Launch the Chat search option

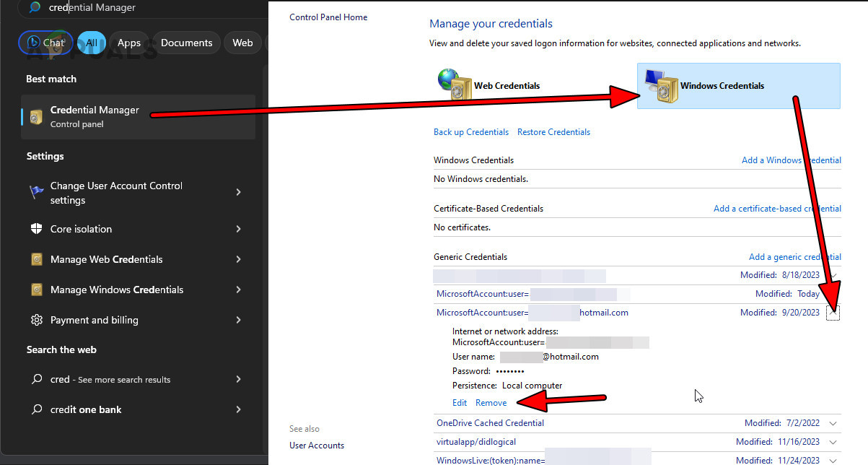coord(45,43)
